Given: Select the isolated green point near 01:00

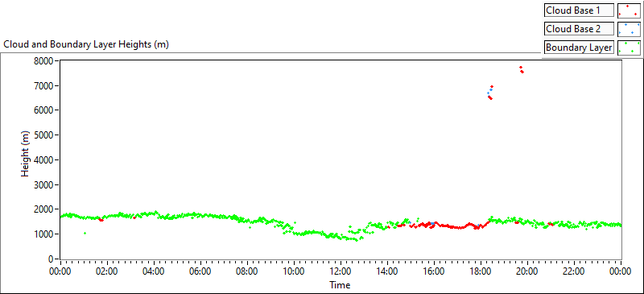Looking at the screenshot, I should point(85,233).
